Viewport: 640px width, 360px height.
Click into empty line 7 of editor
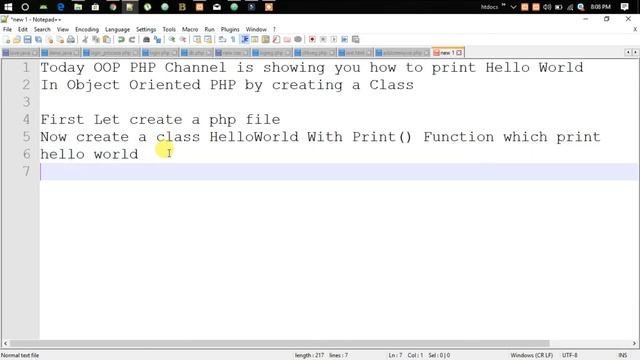tap(339, 171)
